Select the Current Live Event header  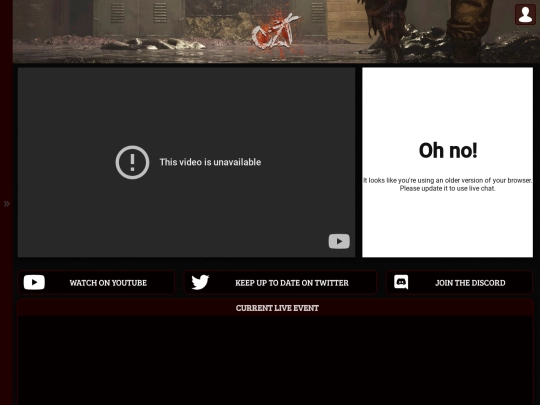tap(276, 308)
